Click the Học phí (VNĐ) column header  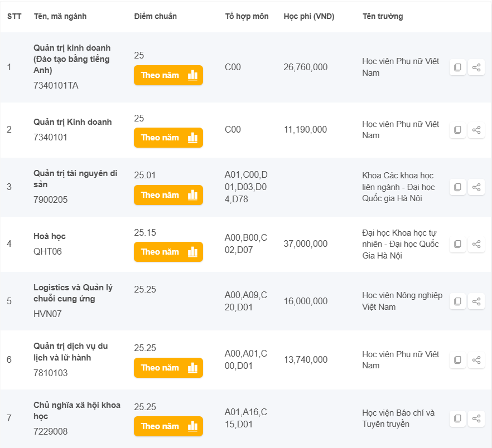pyautogui.click(x=308, y=16)
